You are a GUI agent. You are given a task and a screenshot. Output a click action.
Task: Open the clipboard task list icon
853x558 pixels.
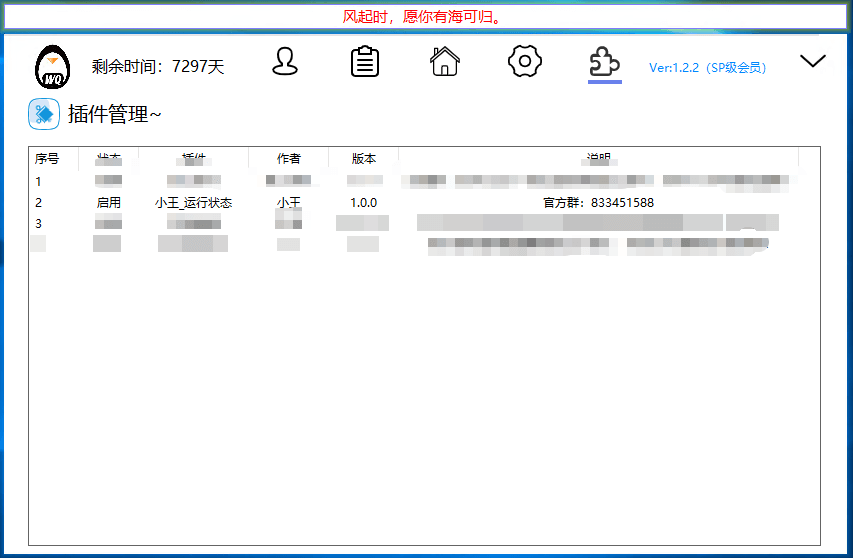point(365,62)
